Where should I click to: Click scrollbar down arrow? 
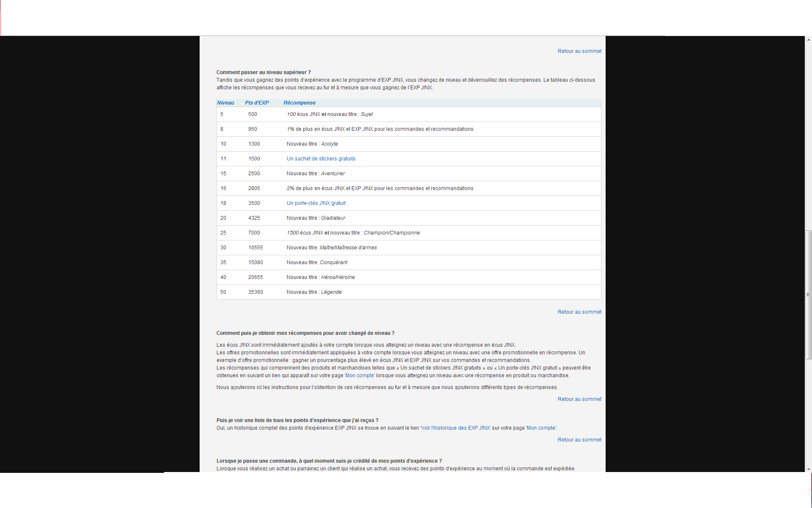pyautogui.click(x=808, y=469)
